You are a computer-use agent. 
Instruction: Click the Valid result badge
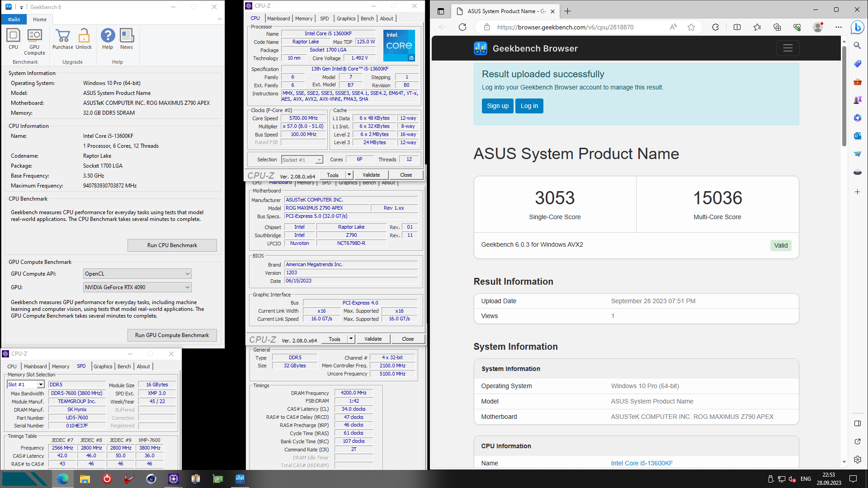(x=781, y=245)
